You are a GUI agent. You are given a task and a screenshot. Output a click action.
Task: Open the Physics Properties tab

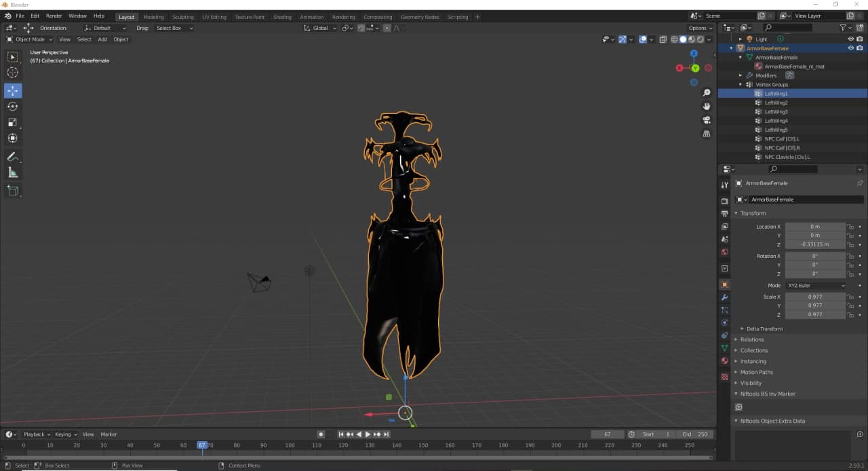coord(724,324)
